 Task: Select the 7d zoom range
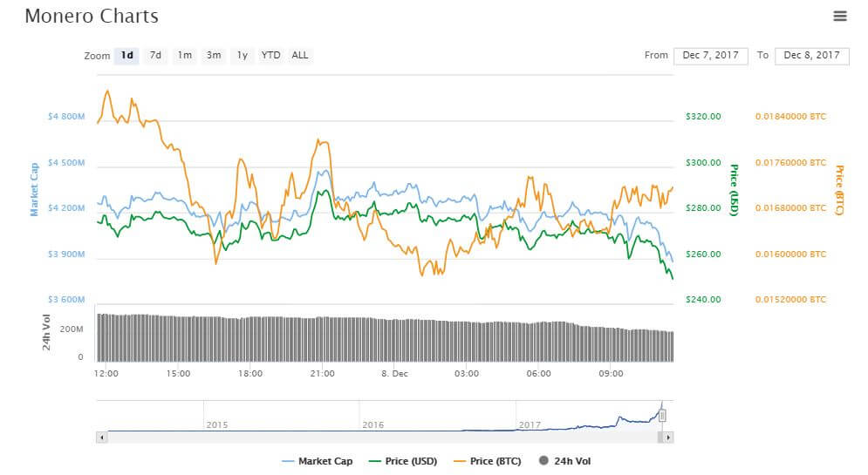pyautogui.click(x=155, y=55)
